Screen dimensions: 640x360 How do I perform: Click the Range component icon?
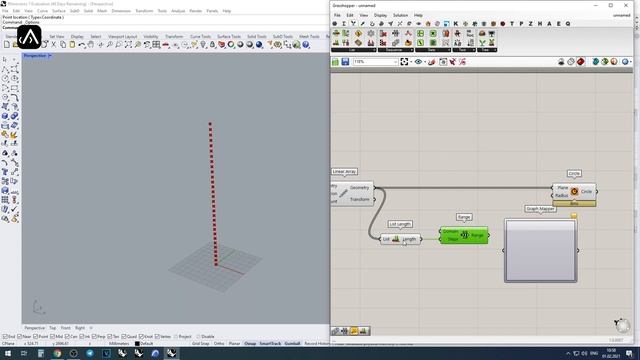[x=464, y=235]
